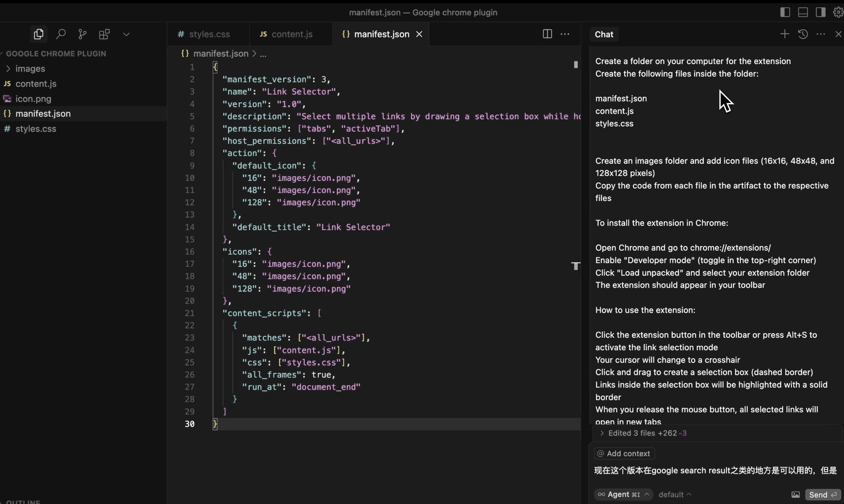The height and width of the screenshot is (504, 844).
Task: Select the Chat panel tab
Action: tap(604, 34)
